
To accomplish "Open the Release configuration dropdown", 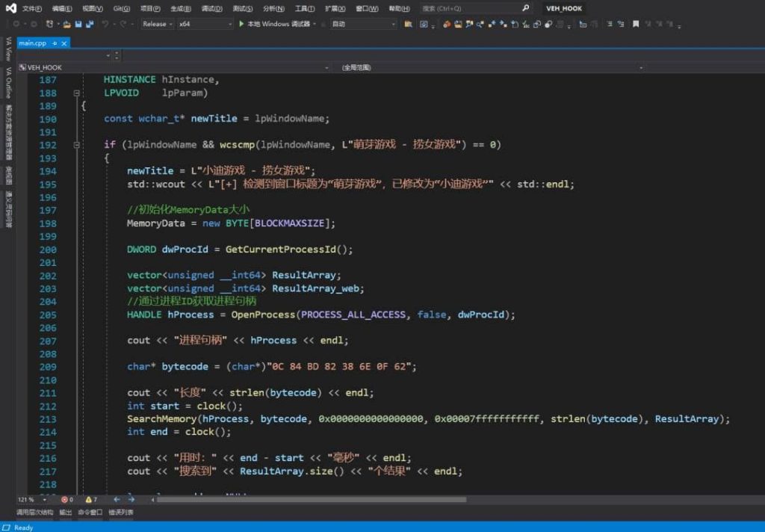I will (x=169, y=24).
